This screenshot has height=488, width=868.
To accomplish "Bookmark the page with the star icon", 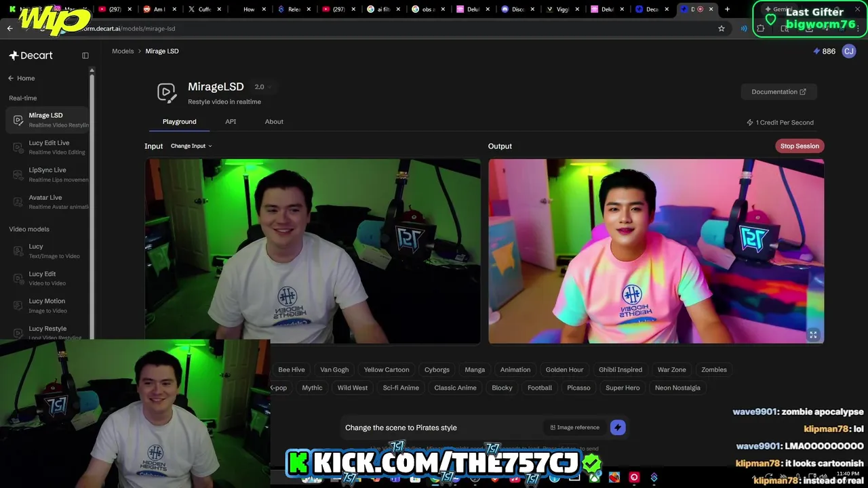I will (722, 28).
